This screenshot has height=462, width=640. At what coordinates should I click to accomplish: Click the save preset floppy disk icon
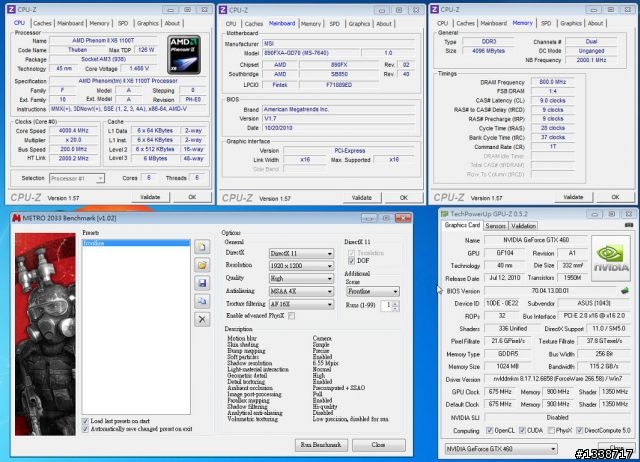[202, 283]
